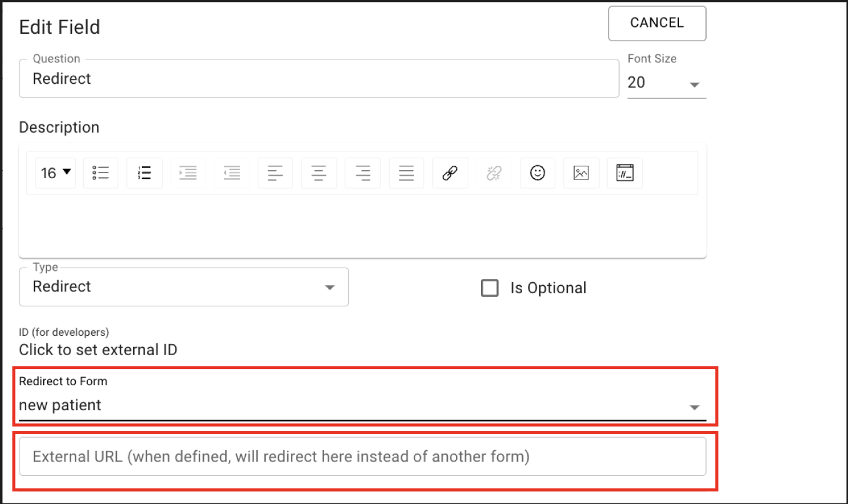848x504 pixels.
Task: Click the outdent icon in the toolbar
Action: tap(232, 173)
